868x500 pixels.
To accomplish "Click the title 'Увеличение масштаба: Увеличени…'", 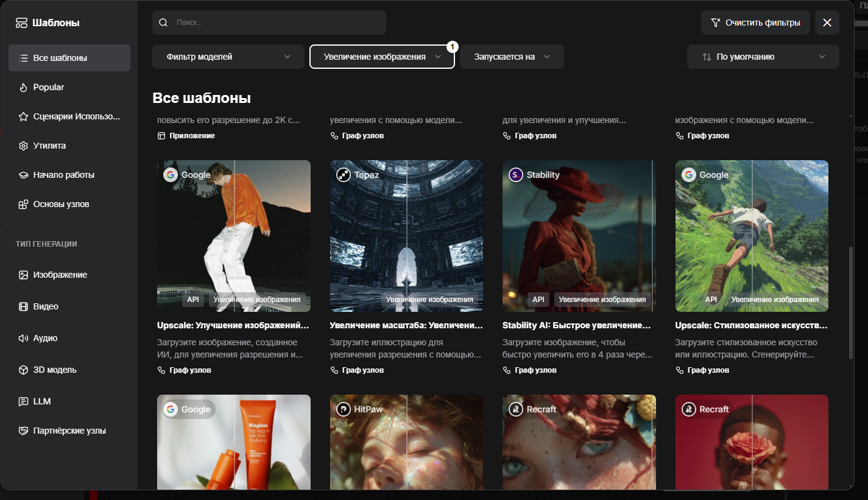I will click(x=406, y=325).
